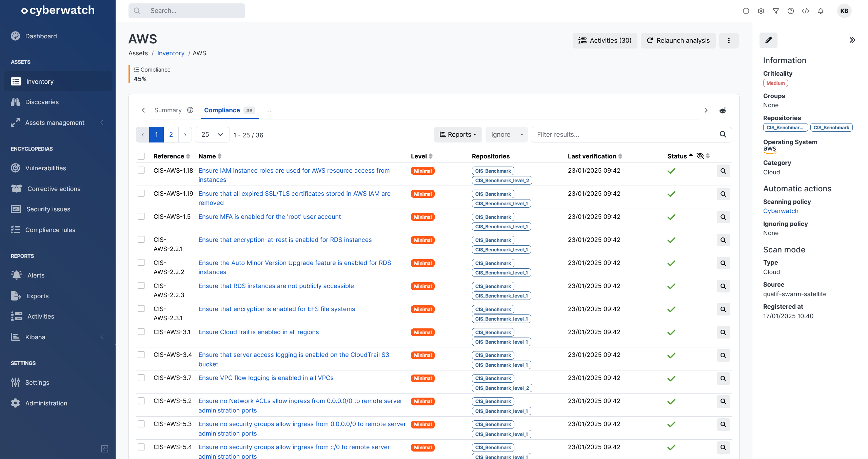Click the magnifier in Filter results field

[723, 135]
